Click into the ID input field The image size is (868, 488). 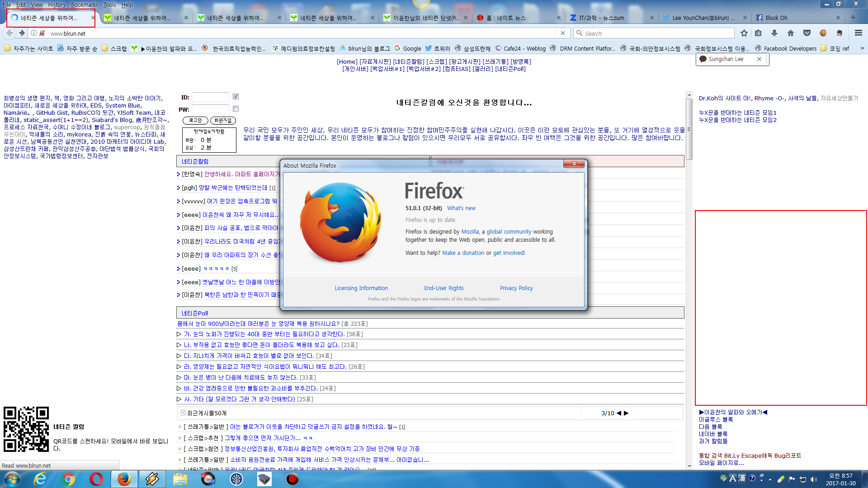[210, 97]
